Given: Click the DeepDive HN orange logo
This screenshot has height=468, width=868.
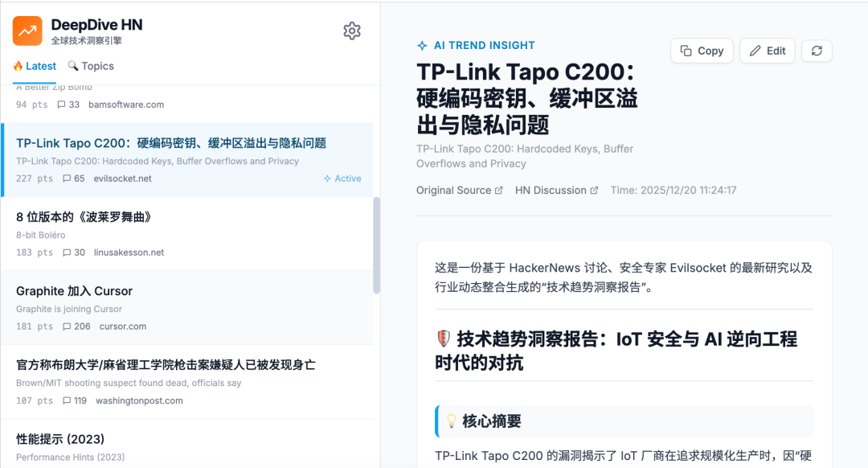Looking at the screenshot, I should [27, 31].
